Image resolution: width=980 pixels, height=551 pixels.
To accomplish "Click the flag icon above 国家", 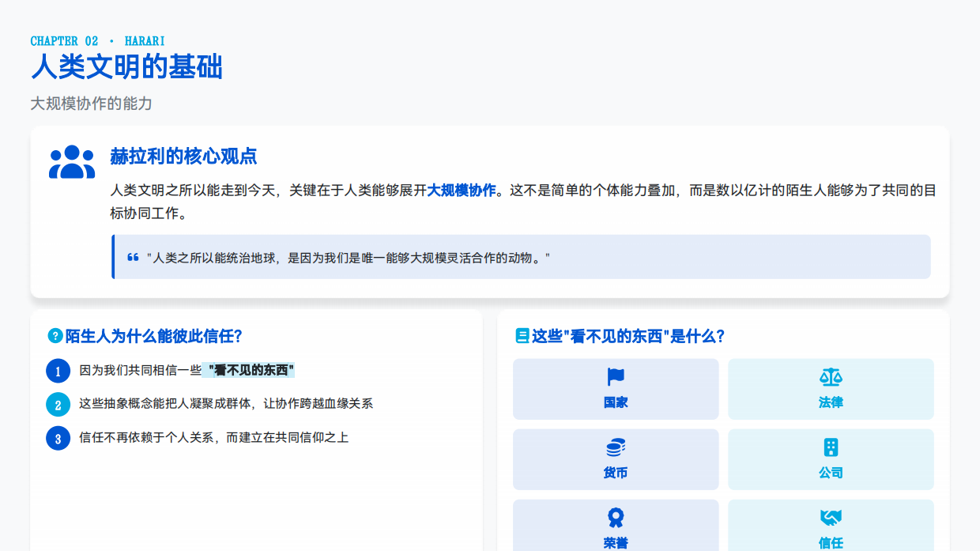I will [x=615, y=376].
